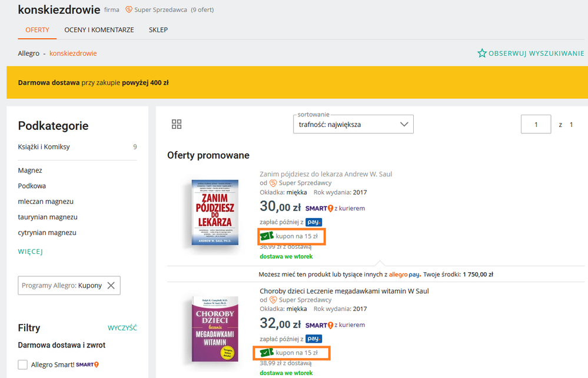
Task: Select the Książki i Komiksy subcategory
Action: 44,147
